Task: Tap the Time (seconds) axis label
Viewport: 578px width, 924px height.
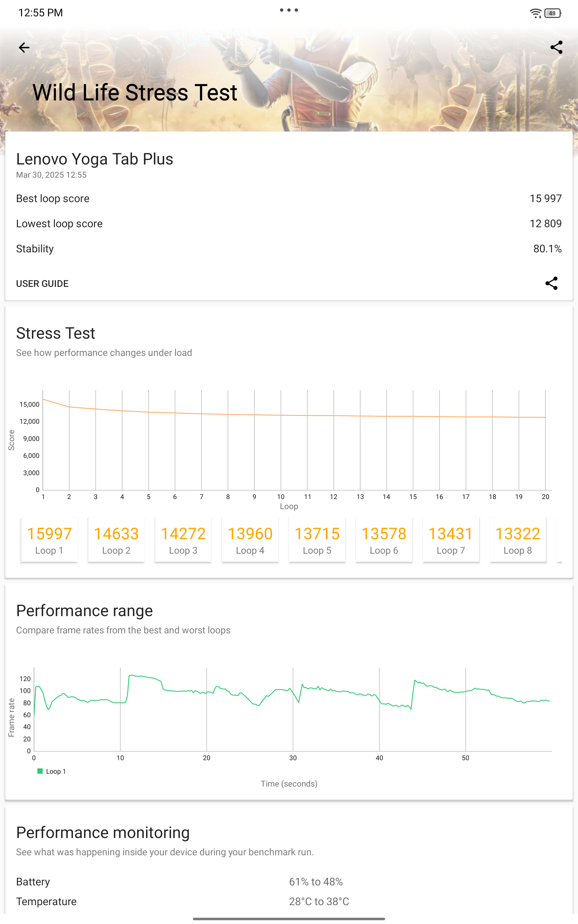Action: 289,784
